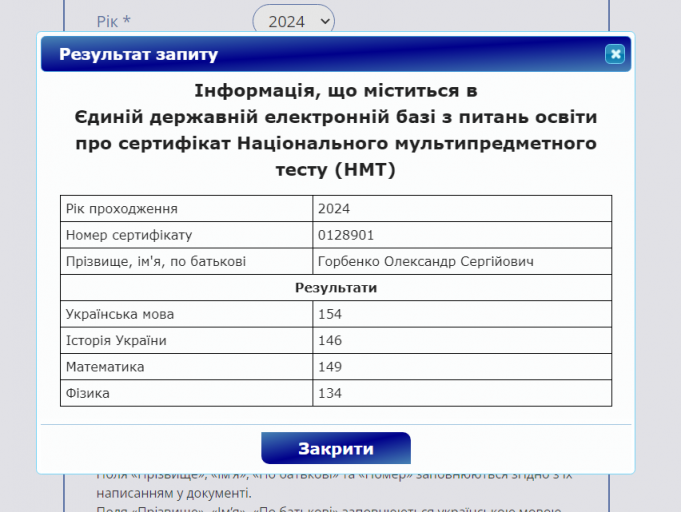Click the Закрити button
This screenshot has height=512, width=681.
[x=336, y=448]
